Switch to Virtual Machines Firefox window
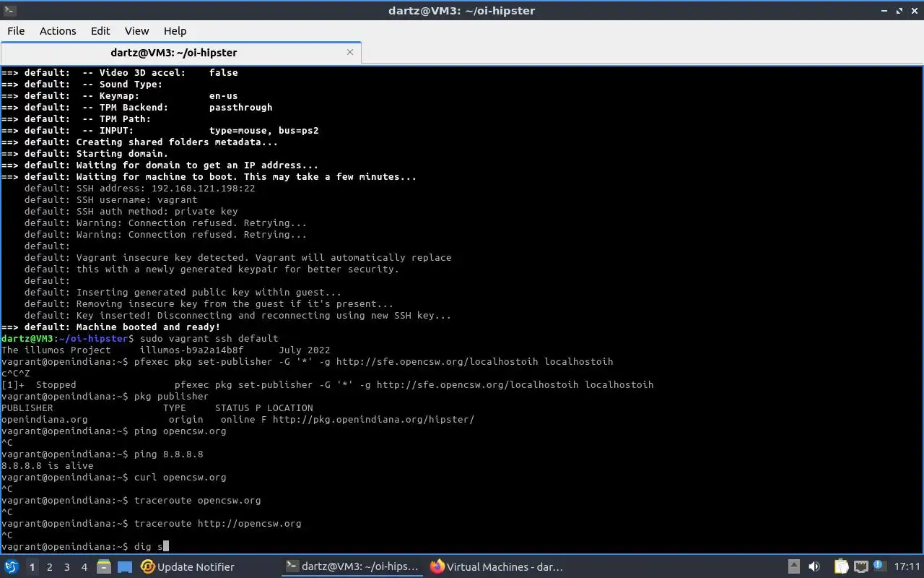Screen dimensions: 924x578 497,567
